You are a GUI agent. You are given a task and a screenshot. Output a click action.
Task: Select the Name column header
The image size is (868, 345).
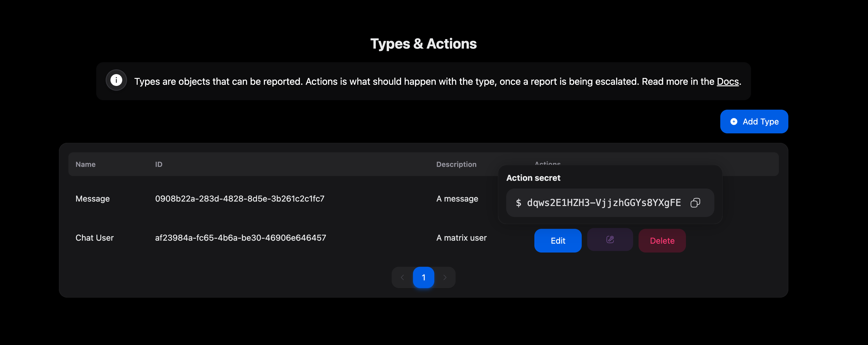click(x=85, y=164)
